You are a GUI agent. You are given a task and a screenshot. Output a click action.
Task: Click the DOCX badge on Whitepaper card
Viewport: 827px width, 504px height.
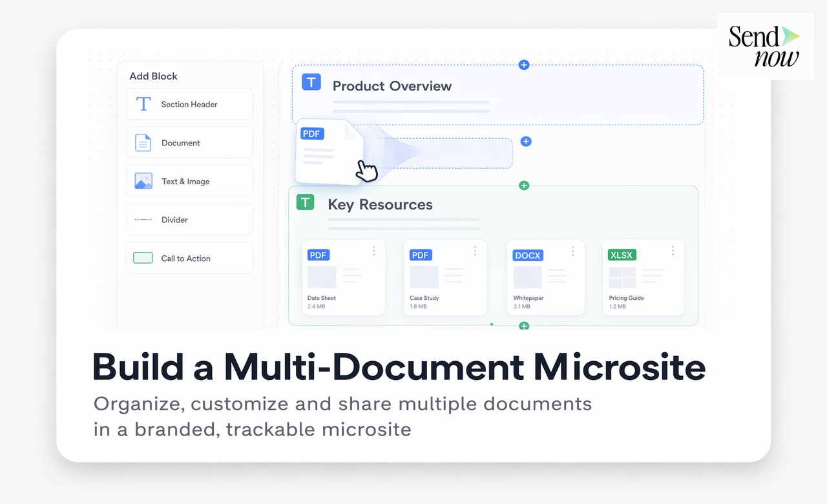coord(527,255)
